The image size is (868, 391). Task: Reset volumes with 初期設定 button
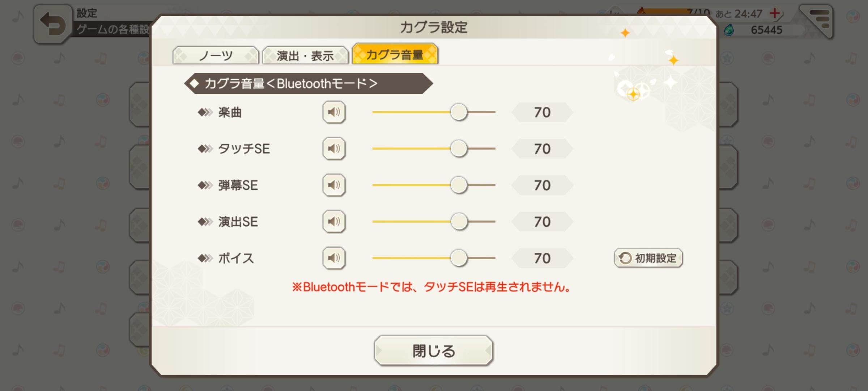coord(648,258)
